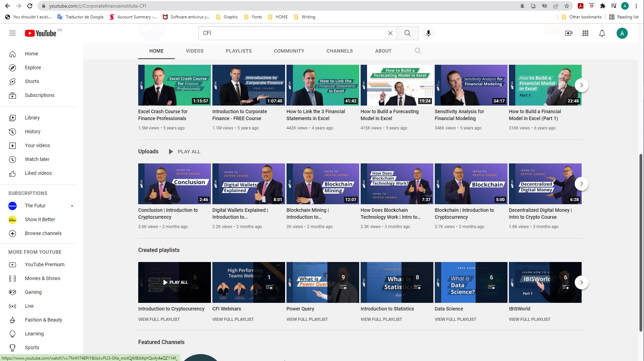Viewport: 644px width, 361px height.
Task: Expand Uploads row with right arrow
Action: coord(581,184)
